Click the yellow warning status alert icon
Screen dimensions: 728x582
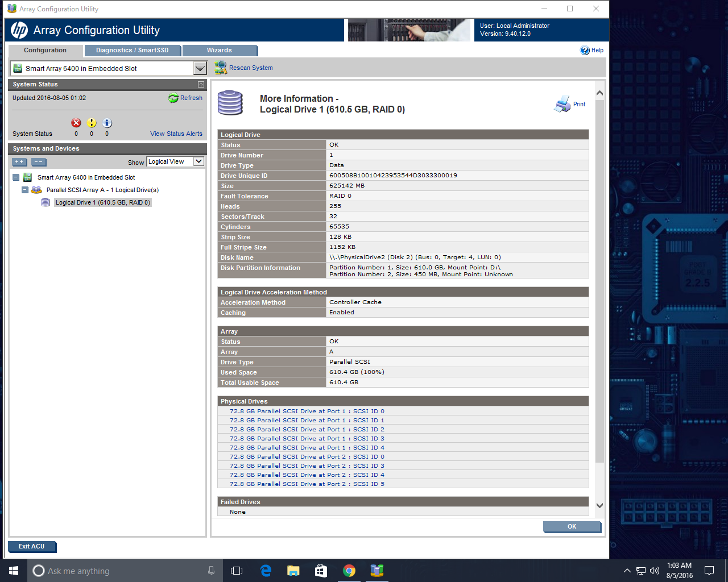[92, 123]
